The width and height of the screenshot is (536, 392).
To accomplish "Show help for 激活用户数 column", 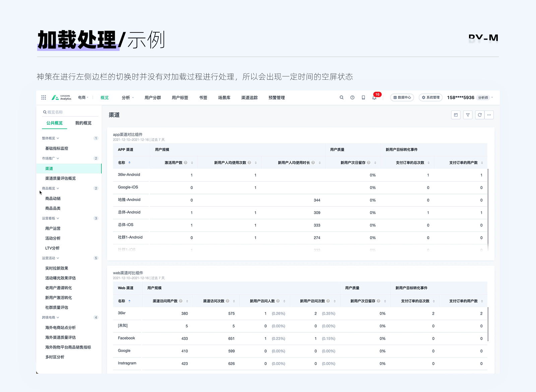I will (186, 162).
